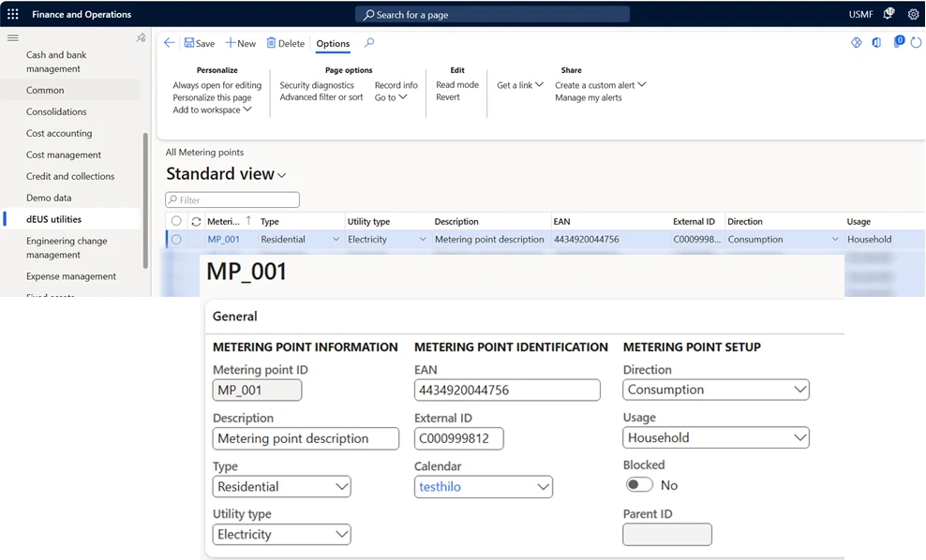Collapse the General fast tab header
The height and width of the screenshot is (560, 926).
[234, 317]
